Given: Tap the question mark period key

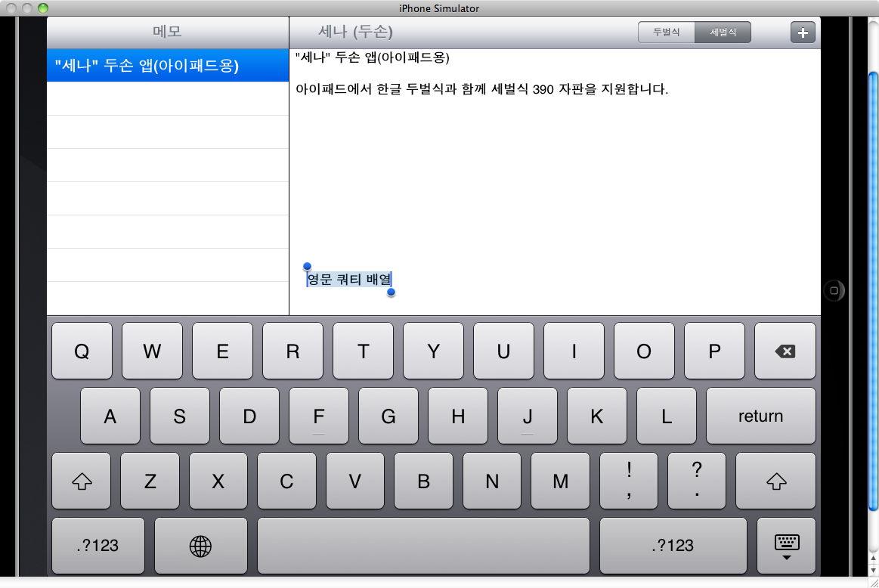Looking at the screenshot, I should 696,481.
